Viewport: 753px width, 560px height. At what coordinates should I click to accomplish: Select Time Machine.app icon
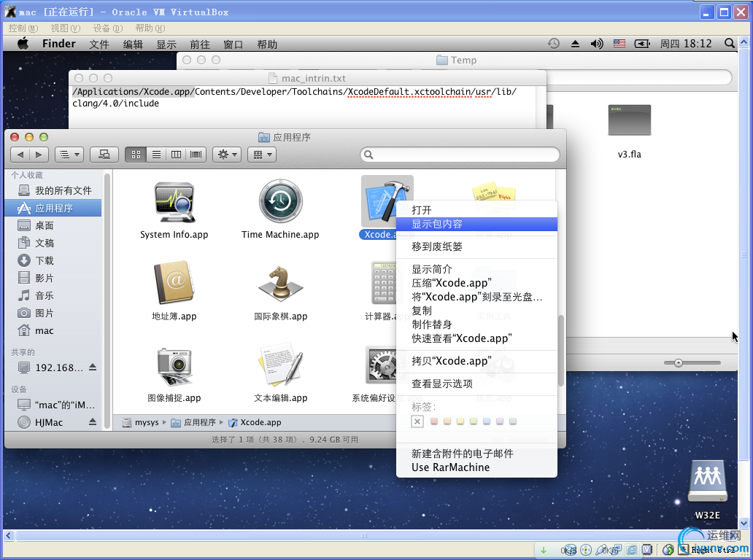280,201
